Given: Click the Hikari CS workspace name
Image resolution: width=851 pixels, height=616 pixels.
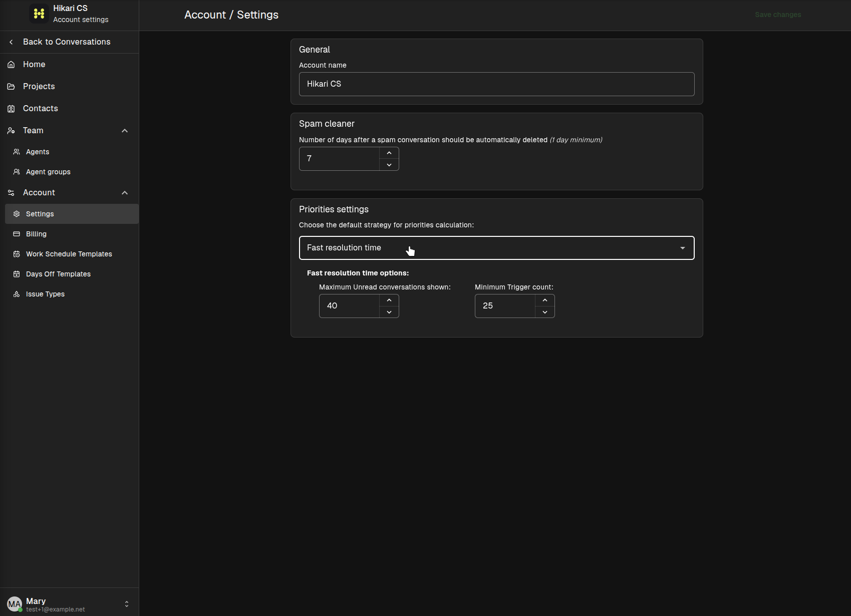Looking at the screenshot, I should (70, 9).
